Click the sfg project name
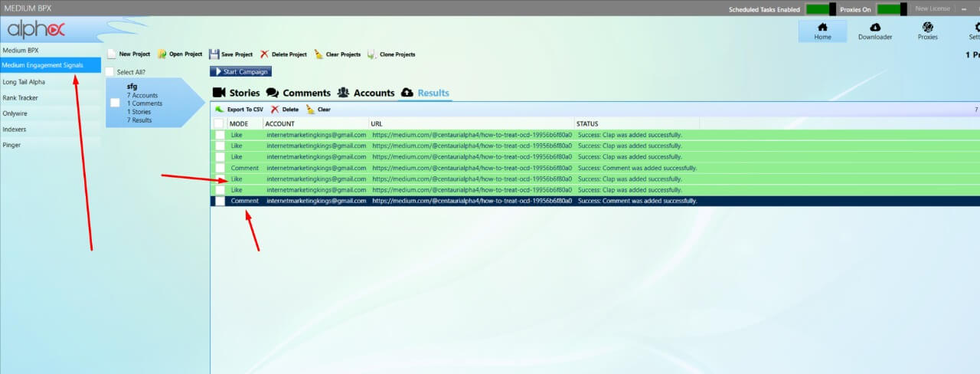980x374 pixels. point(132,87)
